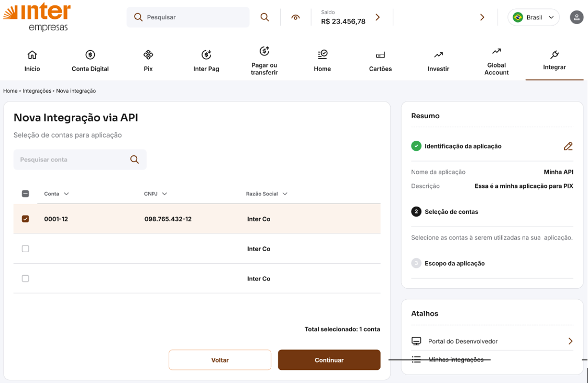Open Conta Digital from the nav bar
The image size is (588, 384).
click(x=90, y=61)
